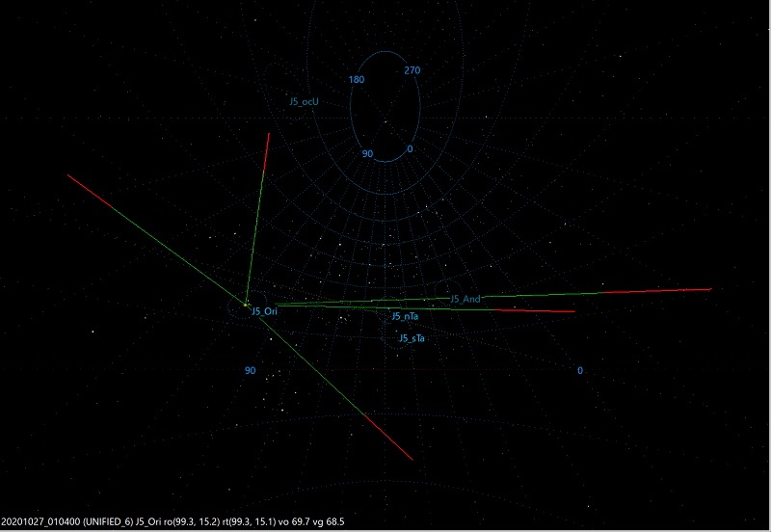Viewport: 771px width, 532px height.
Task: Click red tip of lower-right diagonal track
Action: (395, 444)
